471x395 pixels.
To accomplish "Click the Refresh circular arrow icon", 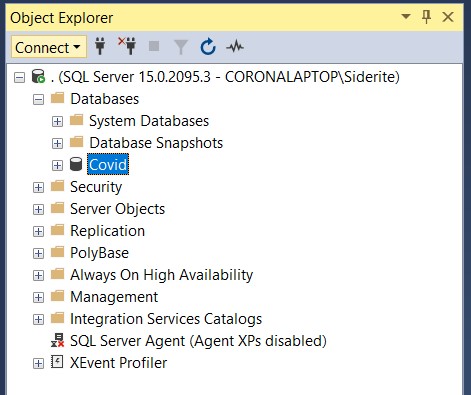I will [208, 46].
